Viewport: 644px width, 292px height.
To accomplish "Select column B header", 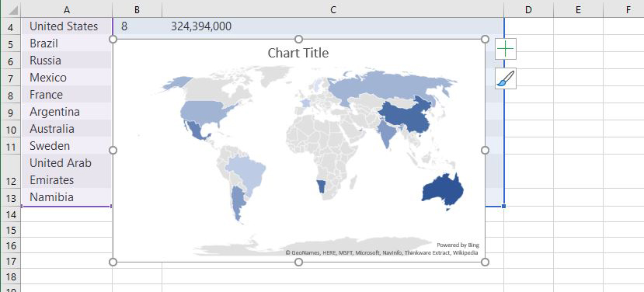I will tap(137, 10).
